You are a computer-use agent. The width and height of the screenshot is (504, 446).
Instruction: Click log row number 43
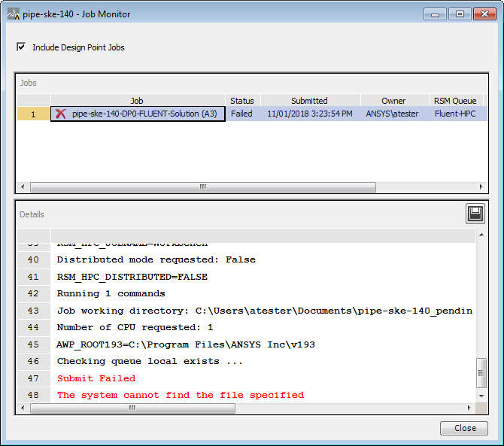[33, 311]
